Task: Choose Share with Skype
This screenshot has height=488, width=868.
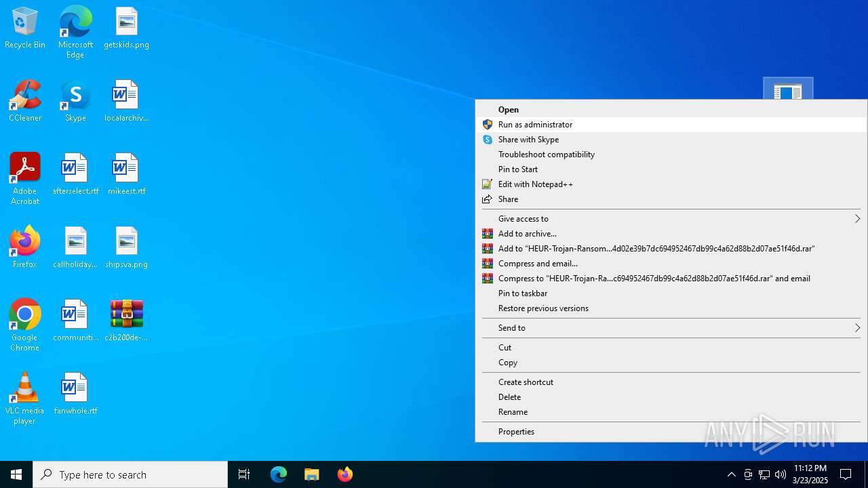Action: pyautogui.click(x=671, y=140)
